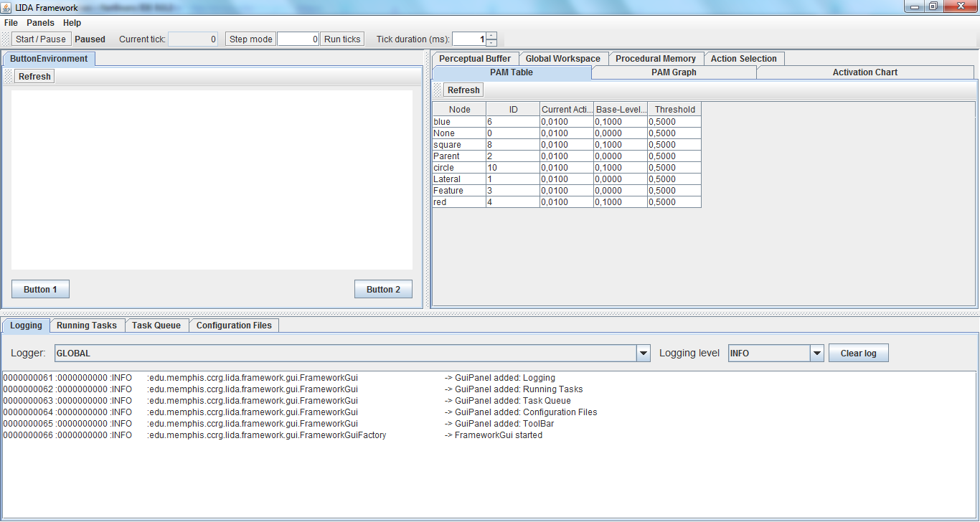Switch to the PAM Graph tab
This screenshot has width=980, height=522.
(674, 72)
